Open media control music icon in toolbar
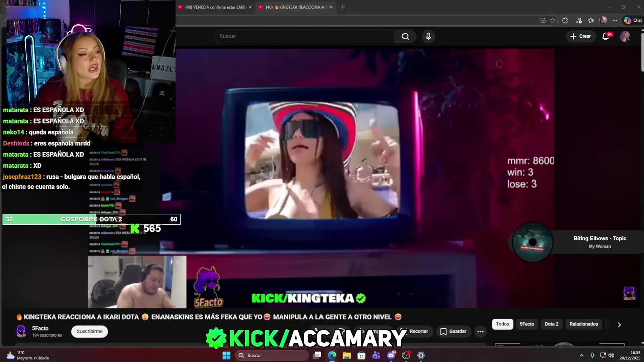Viewport: 644px width, 362px height. 579,20
